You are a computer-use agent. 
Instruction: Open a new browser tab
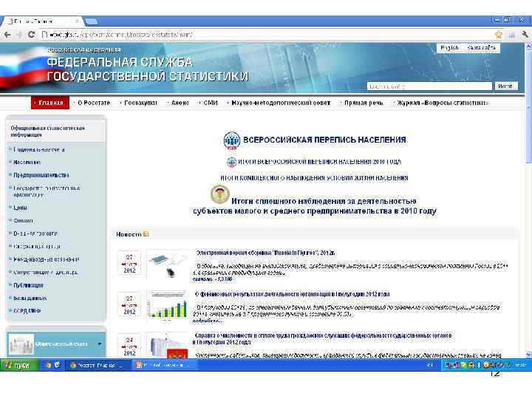point(91,21)
